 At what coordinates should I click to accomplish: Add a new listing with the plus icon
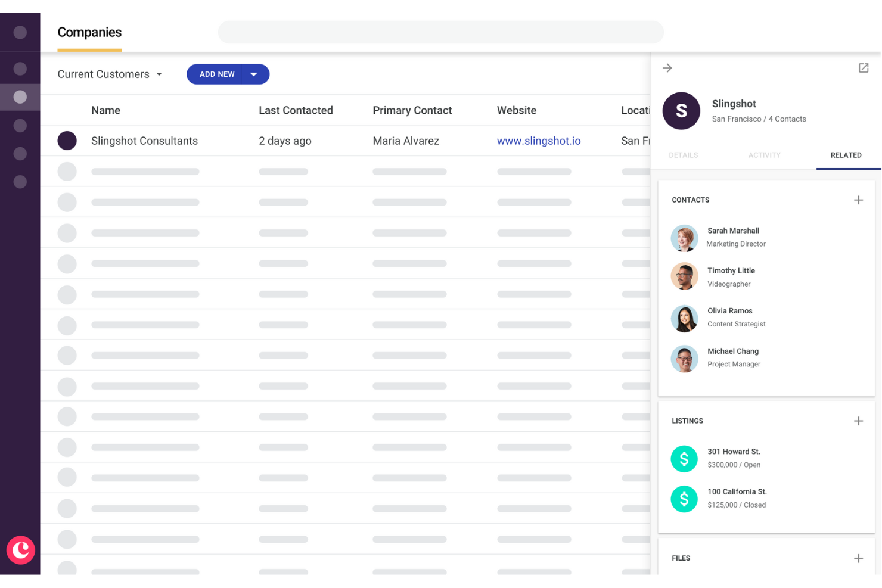858,421
